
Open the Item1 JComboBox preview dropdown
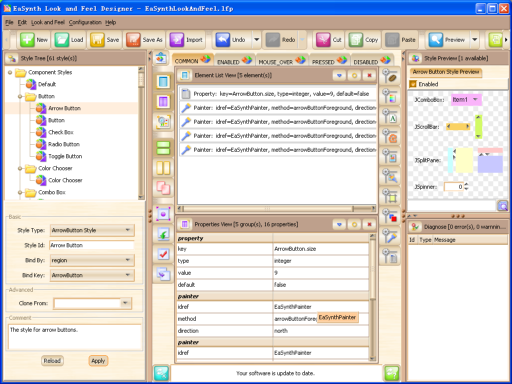click(x=475, y=99)
